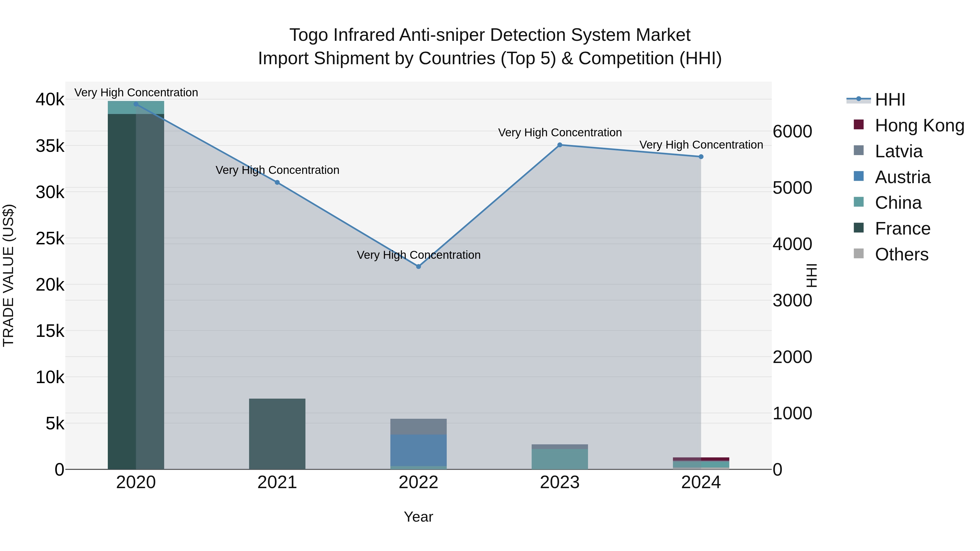This screenshot has width=980, height=551.
Task: Click the 2020 France bar segment
Action: 136,291
